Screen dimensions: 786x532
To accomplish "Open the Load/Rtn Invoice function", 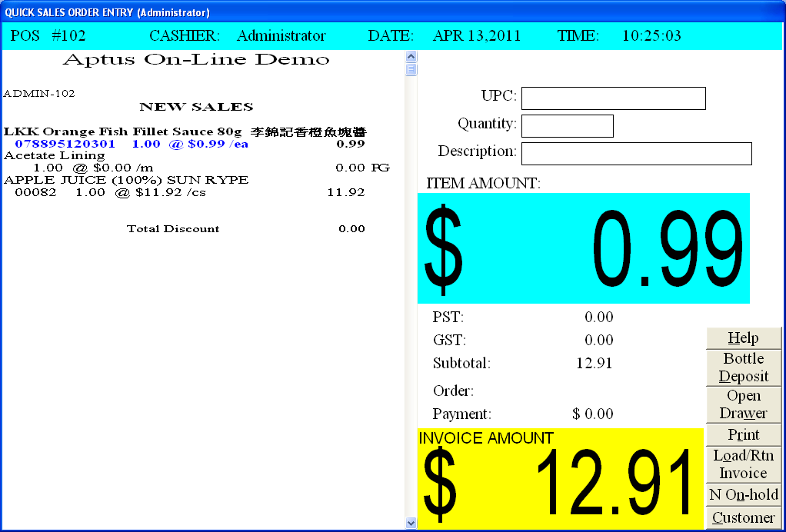I will (743, 464).
